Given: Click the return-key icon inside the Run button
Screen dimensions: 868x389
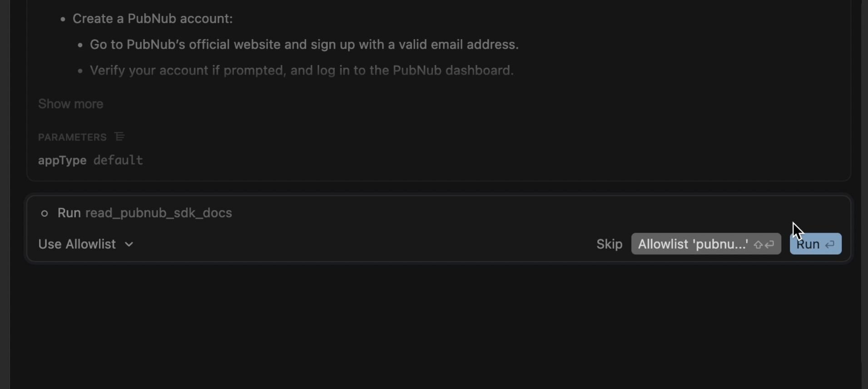Looking at the screenshot, I should pos(830,244).
